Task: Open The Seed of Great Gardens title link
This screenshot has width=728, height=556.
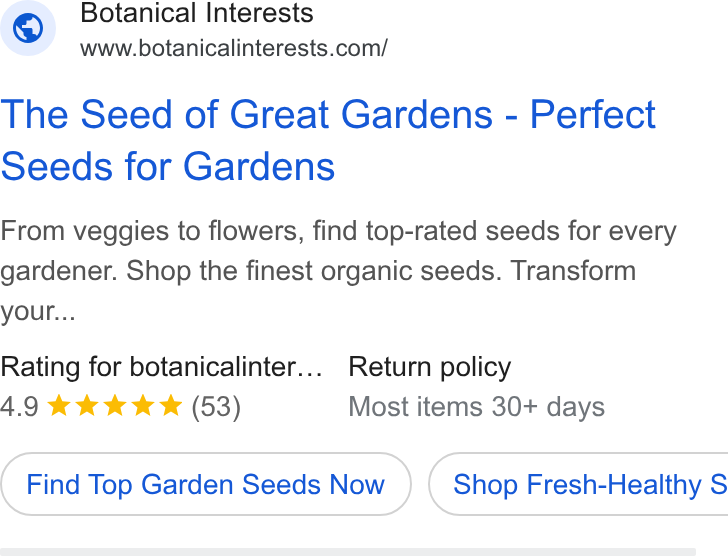Action: 328,140
